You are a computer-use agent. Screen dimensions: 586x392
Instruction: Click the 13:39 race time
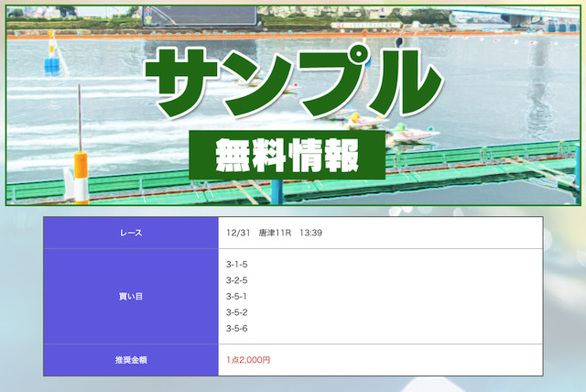310,233
